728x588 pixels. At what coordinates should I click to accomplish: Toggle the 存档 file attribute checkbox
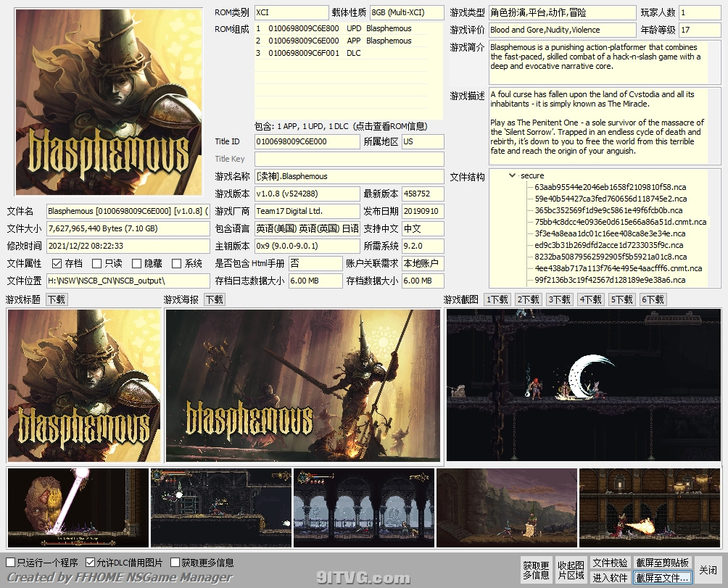click(57, 263)
